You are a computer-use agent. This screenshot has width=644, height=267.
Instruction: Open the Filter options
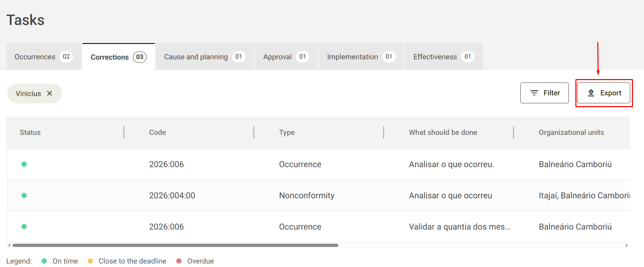click(x=545, y=93)
